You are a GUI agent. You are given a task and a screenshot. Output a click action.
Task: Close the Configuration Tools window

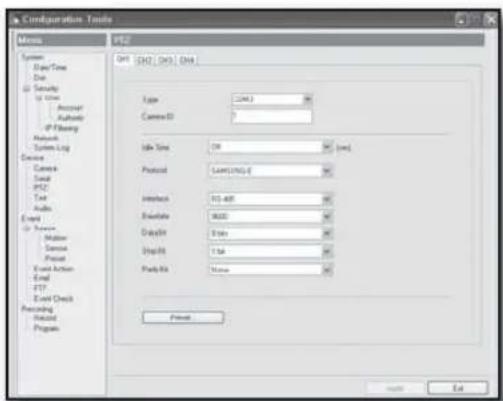point(491,20)
